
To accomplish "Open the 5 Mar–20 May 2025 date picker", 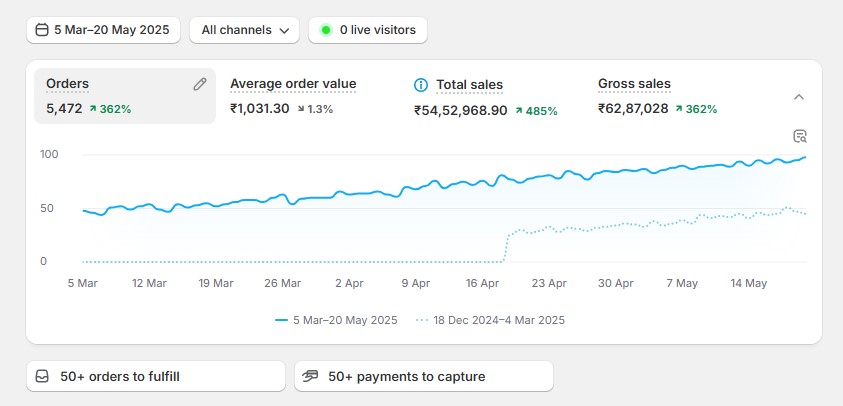I will (x=104, y=30).
